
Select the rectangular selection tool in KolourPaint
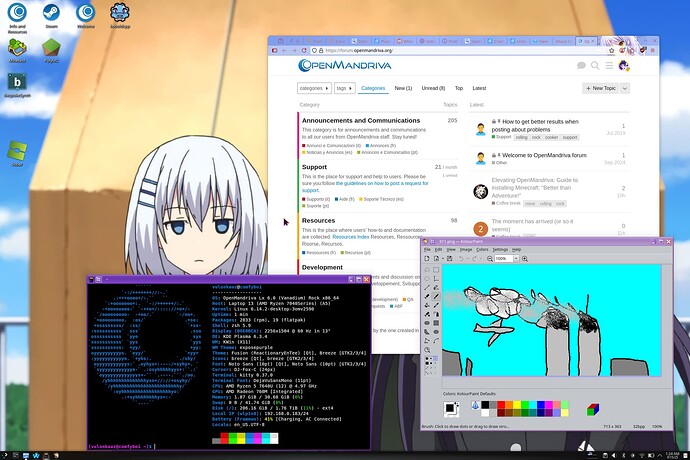(436, 269)
